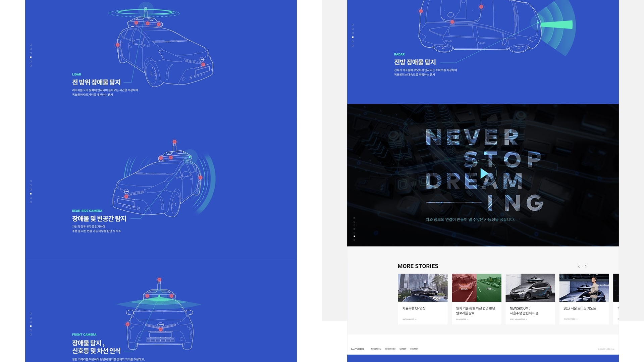Viewport: 644px width, 362px height.
Task: Open the 2017 서울 모터쇼 keynote thumbnail
Action: click(x=584, y=288)
